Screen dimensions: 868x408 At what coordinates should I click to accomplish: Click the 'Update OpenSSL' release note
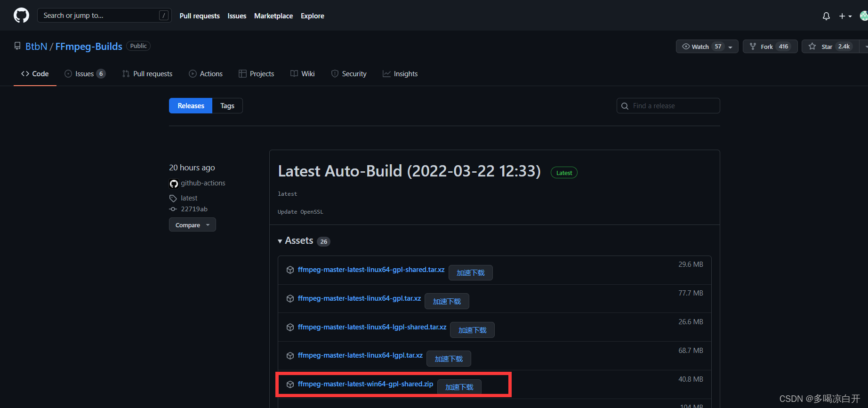click(x=300, y=212)
